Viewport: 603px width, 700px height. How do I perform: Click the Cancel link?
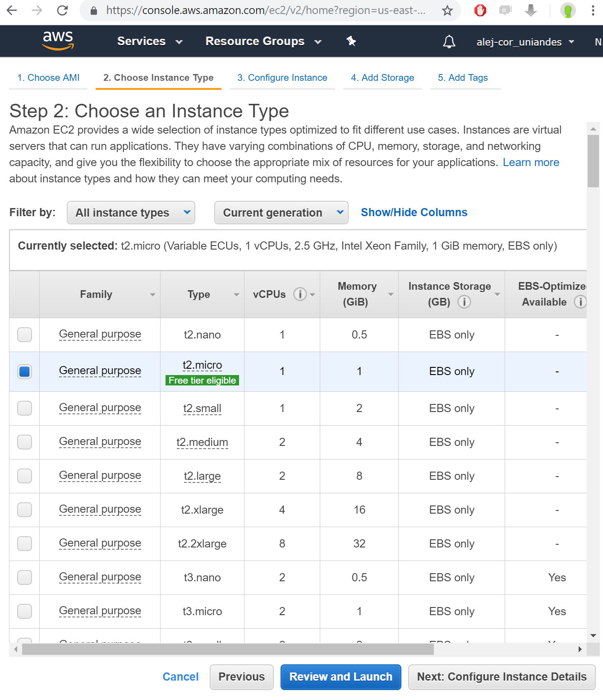point(180,677)
